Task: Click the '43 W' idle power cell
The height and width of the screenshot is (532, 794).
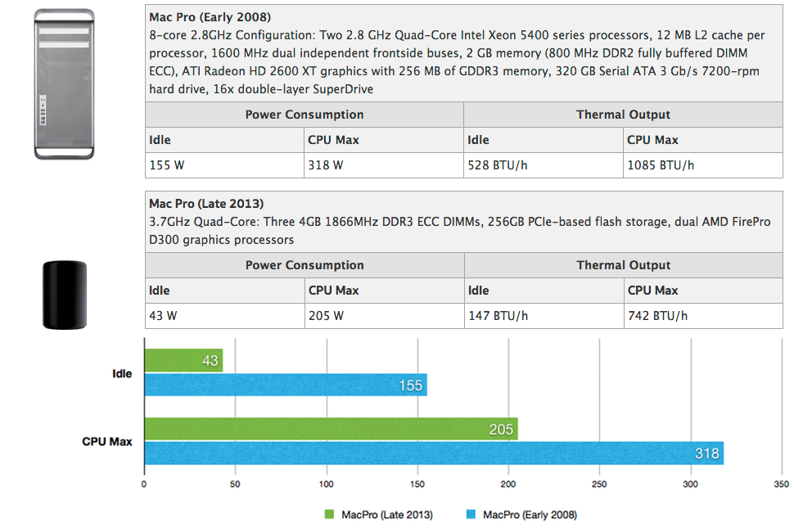Action: pyautogui.click(x=225, y=316)
